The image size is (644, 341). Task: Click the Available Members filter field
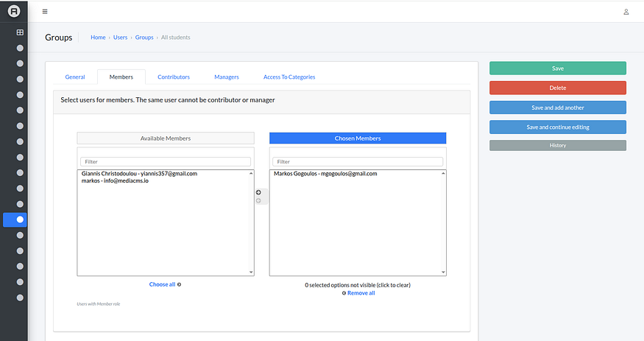tap(166, 161)
